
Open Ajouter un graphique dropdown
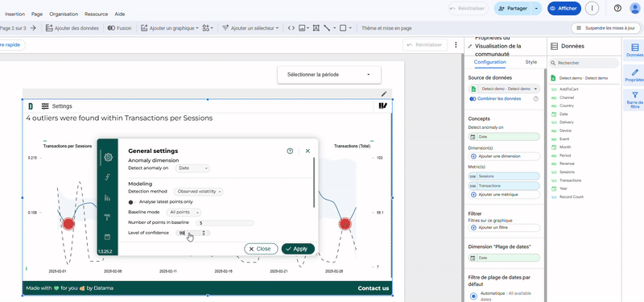point(170,28)
